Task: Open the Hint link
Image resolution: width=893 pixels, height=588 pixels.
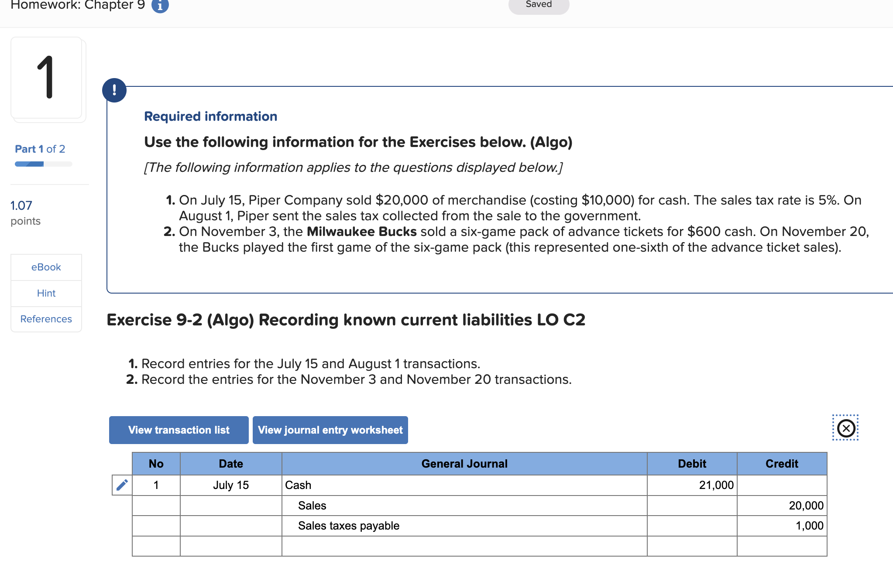Action: [x=46, y=293]
